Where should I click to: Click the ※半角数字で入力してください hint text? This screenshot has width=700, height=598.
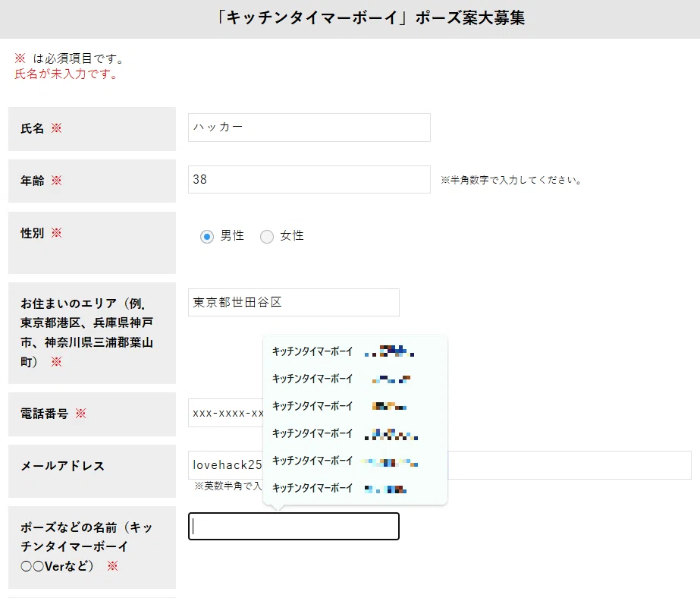pyautogui.click(x=511, y=180)
